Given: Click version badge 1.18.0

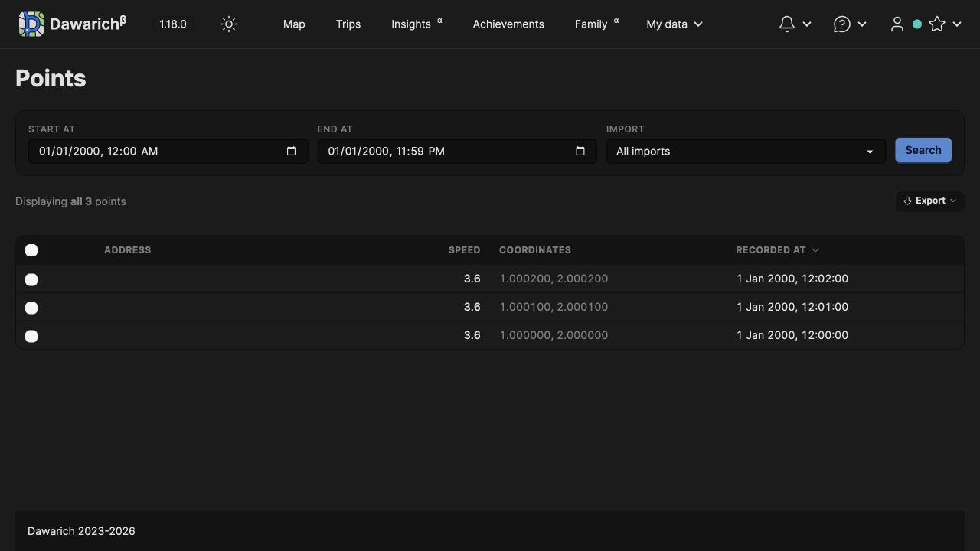Looking at the screenshot, I should click(x=173, y=24).
